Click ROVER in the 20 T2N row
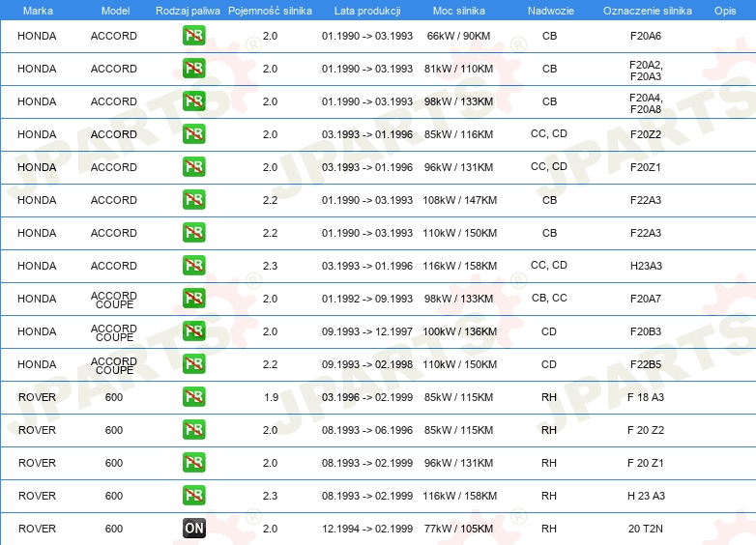 click(37, 529)
